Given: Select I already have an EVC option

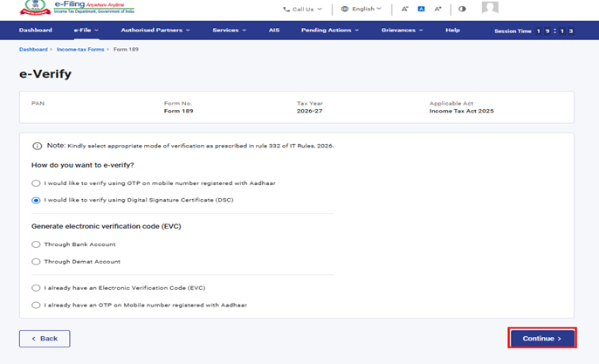Looking at the screenshot, I should (x=36, y=288).
